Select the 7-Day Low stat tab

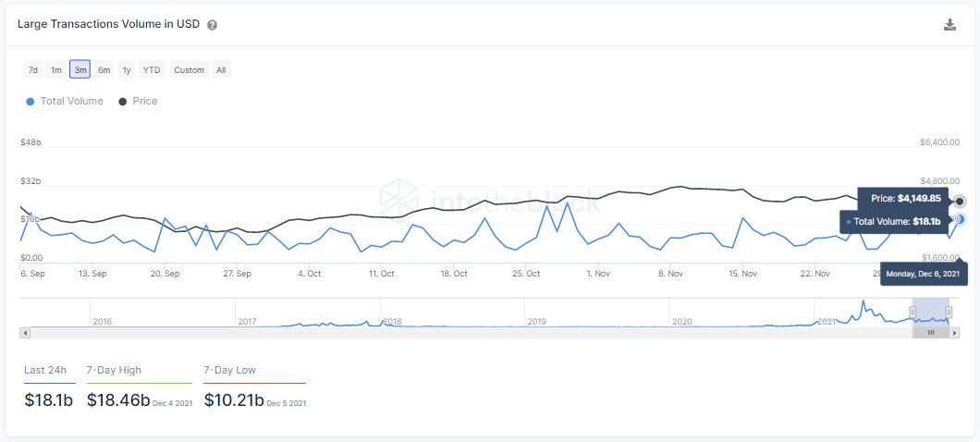230,371
